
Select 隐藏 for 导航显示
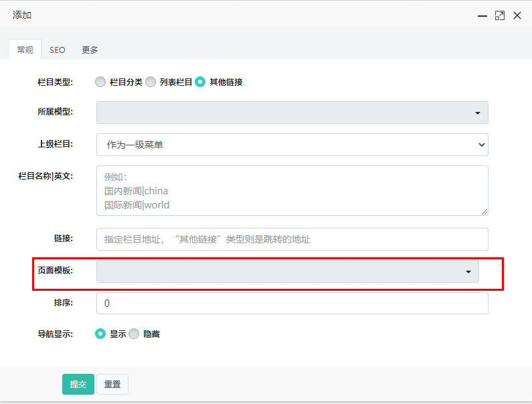pos(134,334)
